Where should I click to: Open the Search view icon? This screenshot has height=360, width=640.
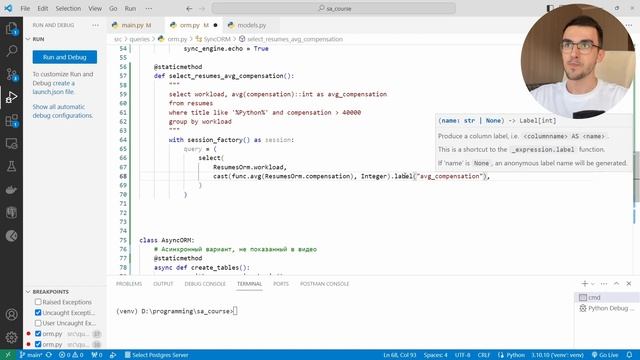tap(11, 51)
